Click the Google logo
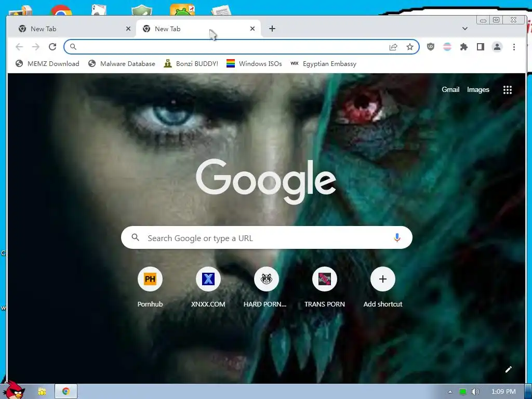This screenshot has width=532, height=399. (x=266, y=181)
